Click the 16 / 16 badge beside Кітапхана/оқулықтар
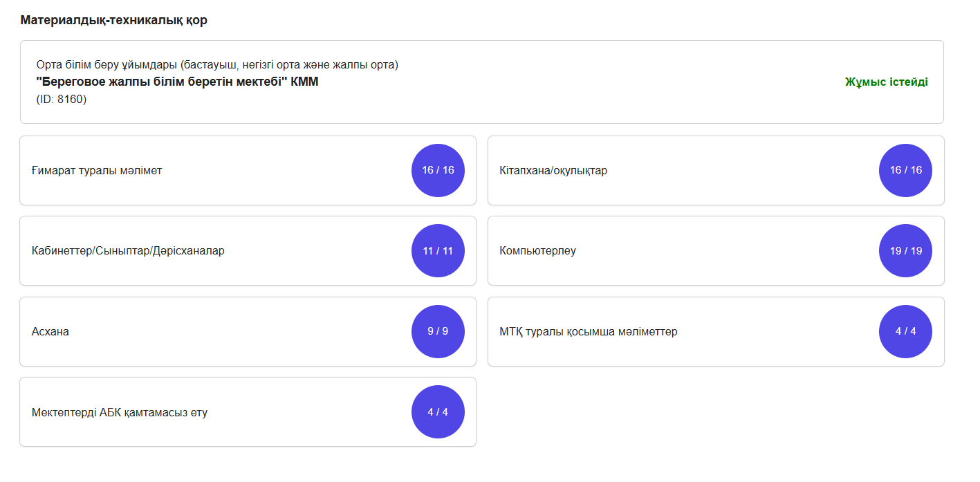This screenshot has height=482, width=980. 905,170
